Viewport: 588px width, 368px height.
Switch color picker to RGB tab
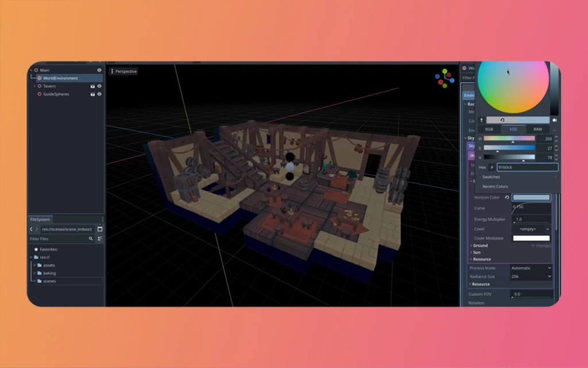pyautogui.click(x=489, y=129)
